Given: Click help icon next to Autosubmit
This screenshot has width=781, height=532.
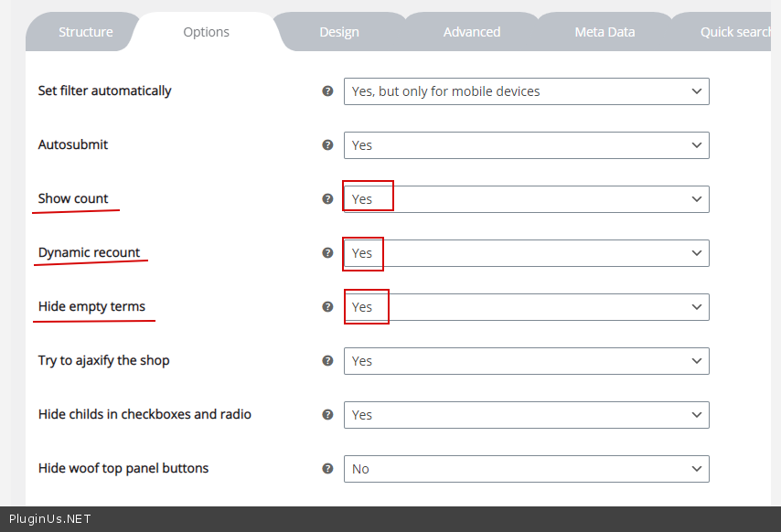Looking at the screenshot, I should click(327, 145).
